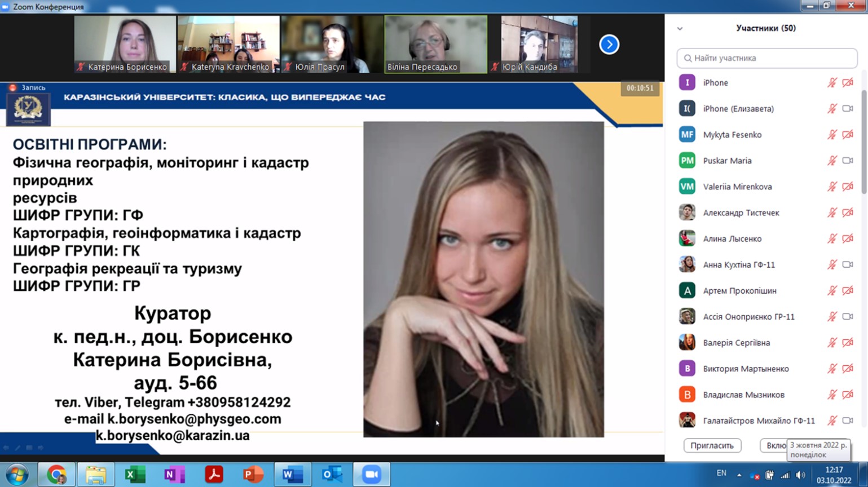Image resolution: width=868 pixels, height=487 pixels.
Task: Toggle microphone for Анна Кухтіна ГФ-11
Action: tap(832, 264)
